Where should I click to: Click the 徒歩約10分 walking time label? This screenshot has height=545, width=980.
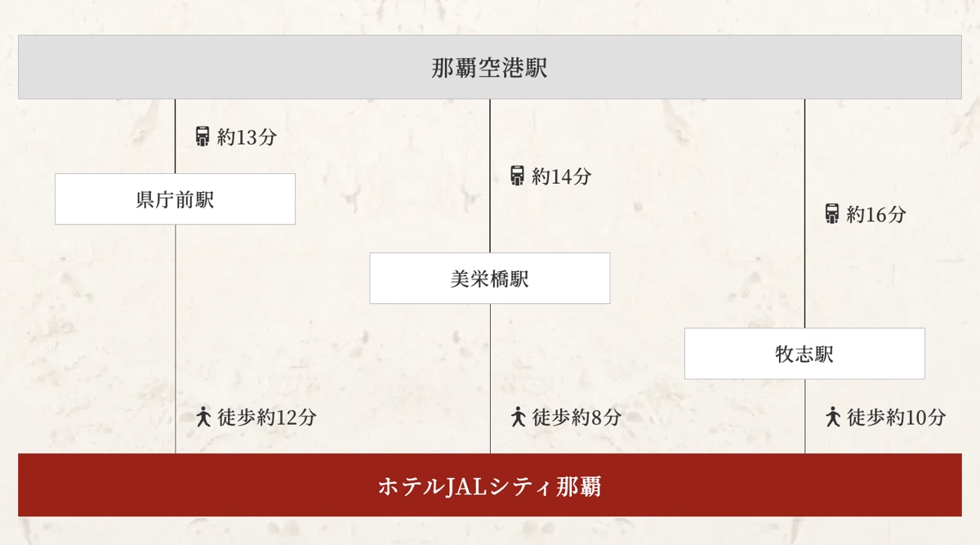[896, 417]
